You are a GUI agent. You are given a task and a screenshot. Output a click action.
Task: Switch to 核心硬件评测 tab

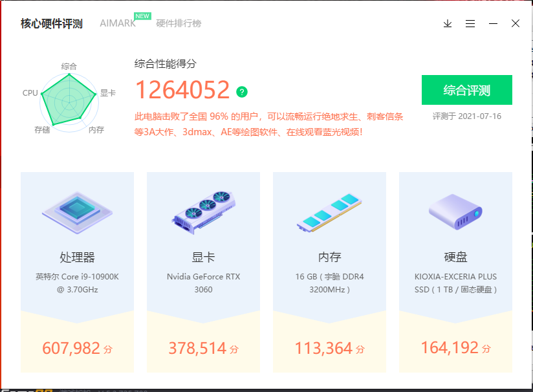coord(52,23)
